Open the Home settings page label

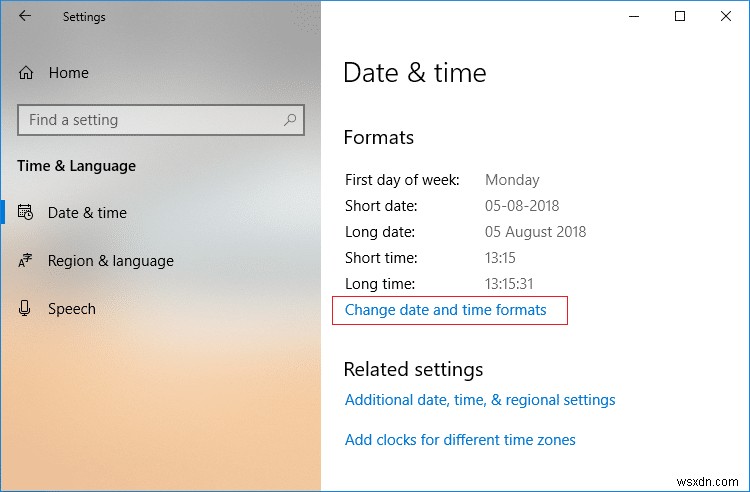[x=68, y=73]
